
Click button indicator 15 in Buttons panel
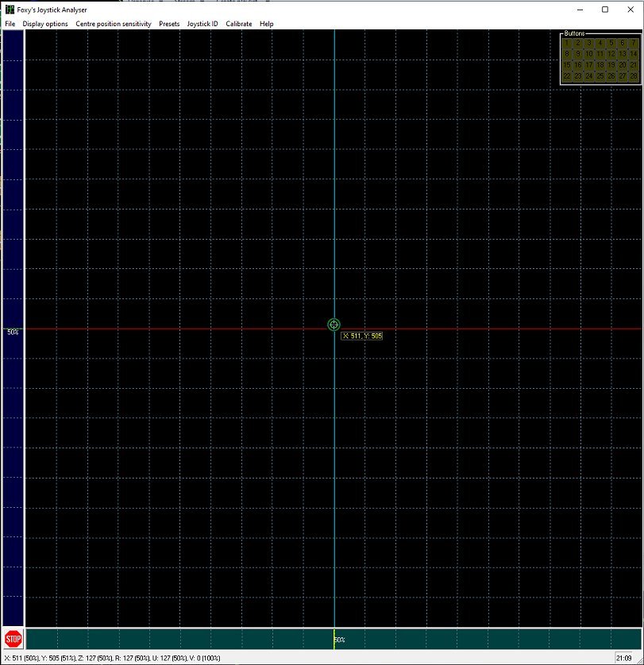coord(567,65)
